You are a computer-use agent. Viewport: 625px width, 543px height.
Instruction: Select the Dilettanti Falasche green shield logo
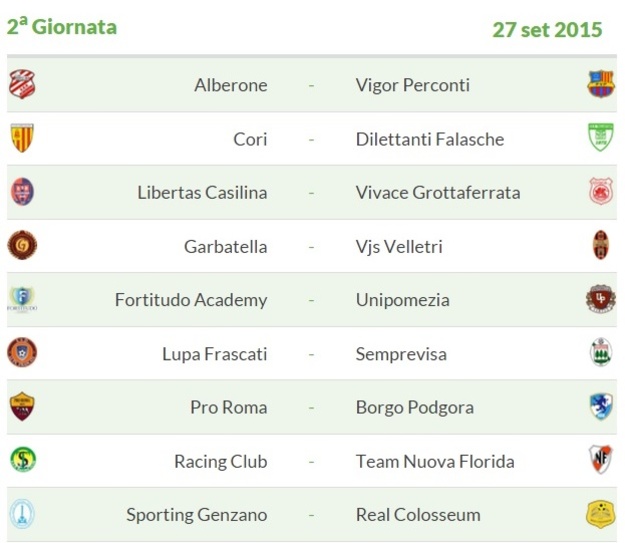pyautogui.click(x=601, y=137)
